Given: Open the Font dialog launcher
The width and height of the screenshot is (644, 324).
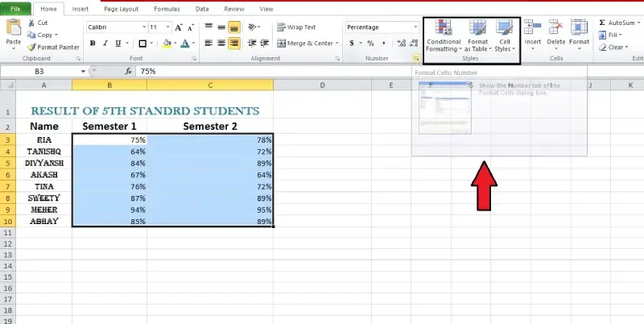Looking at the screenshot, I should [x=194, y=59].
